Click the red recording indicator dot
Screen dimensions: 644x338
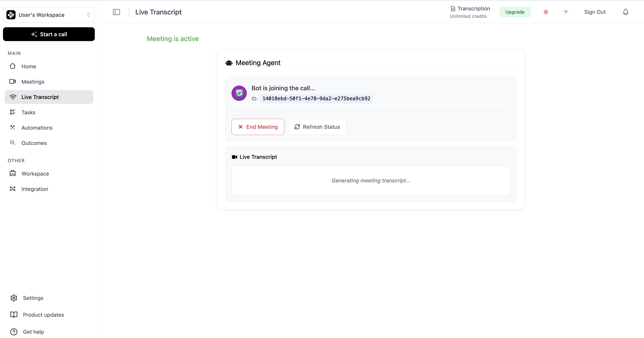click(546, 12)
